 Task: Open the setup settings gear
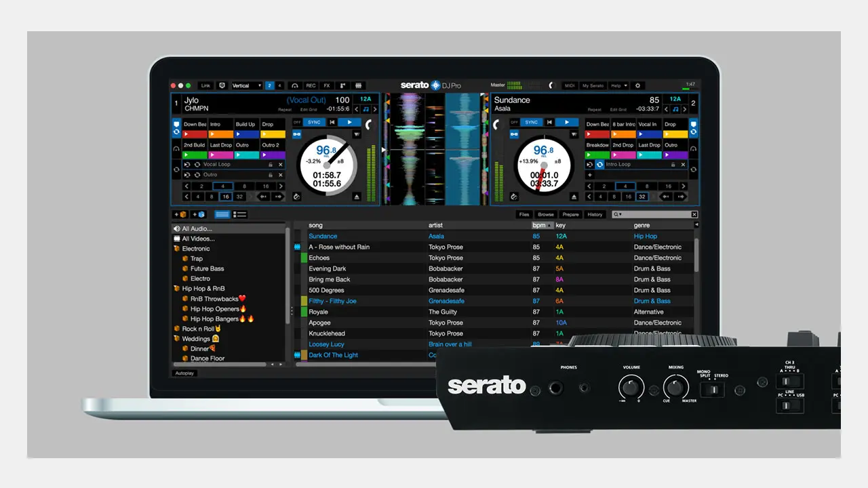coord(637,85)
